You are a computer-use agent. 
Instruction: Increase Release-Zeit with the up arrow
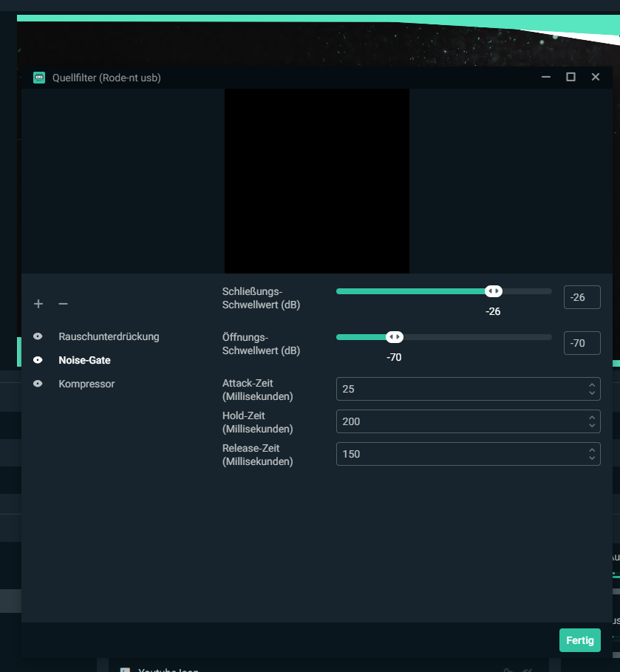click(x=591, y=450)
